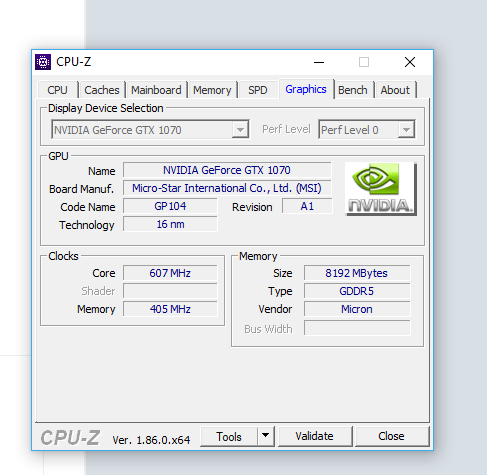The height and width of the screenshot is (475, 487).
Task: Click the memory Vendor value Micron
Action: 357,309
